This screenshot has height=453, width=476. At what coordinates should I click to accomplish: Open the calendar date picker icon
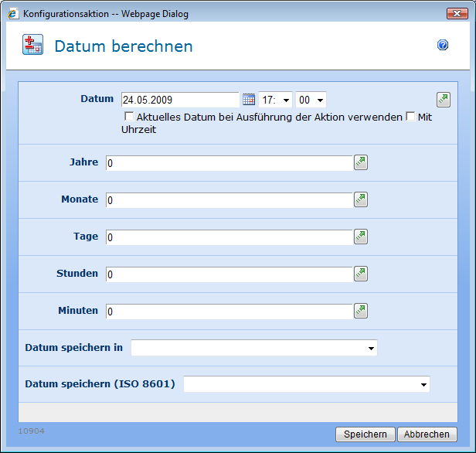(248, 100)
